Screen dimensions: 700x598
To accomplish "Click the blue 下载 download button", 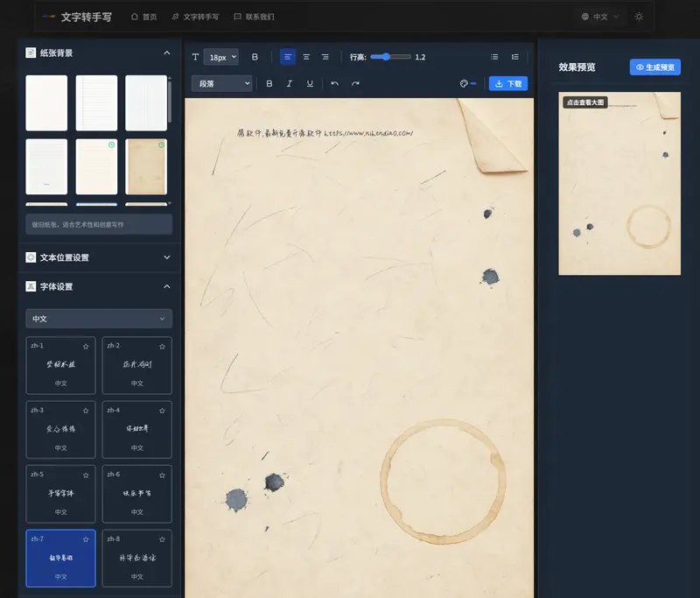I will click(507, 84).
